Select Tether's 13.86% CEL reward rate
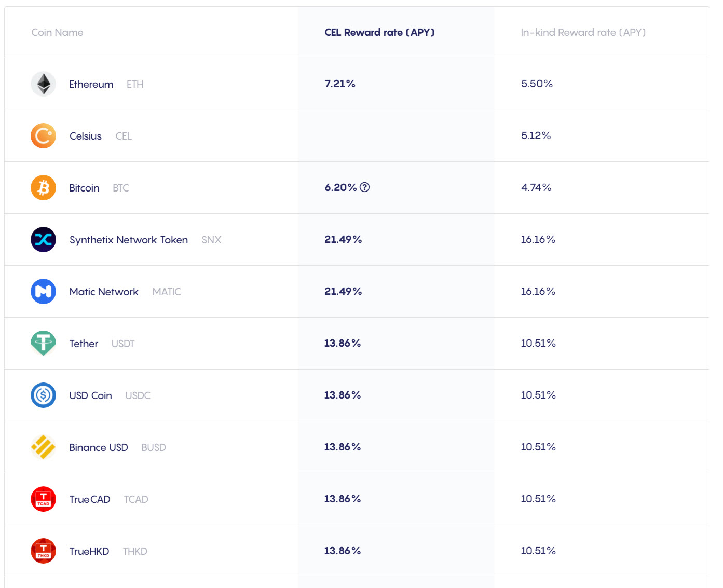The height and width of the screenshot is (588, 723). point(343,343)
